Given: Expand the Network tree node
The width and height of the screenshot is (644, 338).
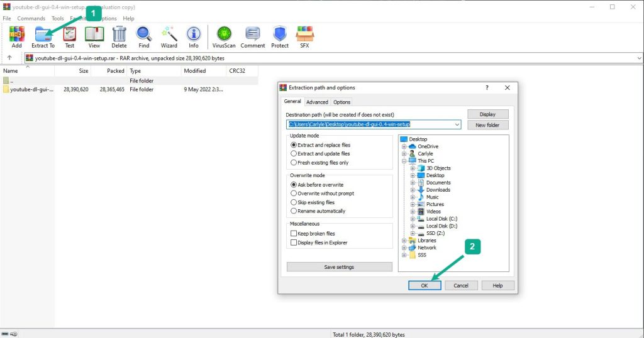Looking at the screenshot, I should [x=404, y=248].
